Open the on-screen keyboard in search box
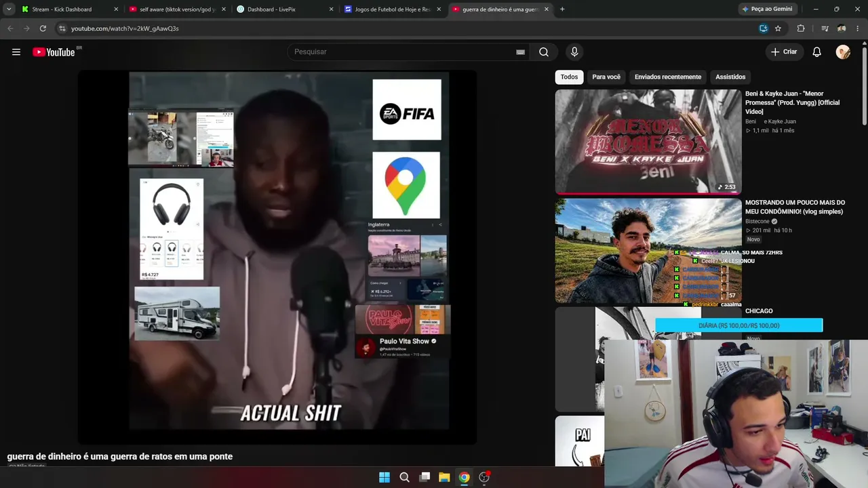This screenshot has width=868, height=488. (520, 52)
